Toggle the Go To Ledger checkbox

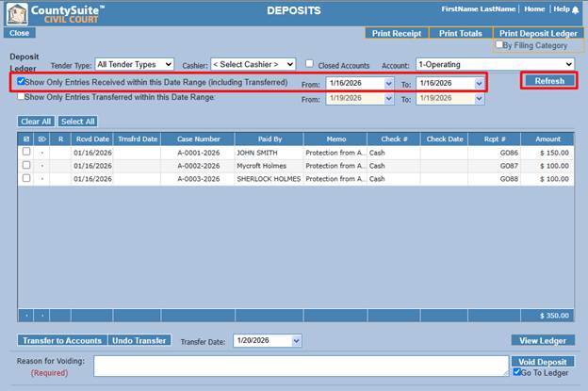click(x=517, y=372)
